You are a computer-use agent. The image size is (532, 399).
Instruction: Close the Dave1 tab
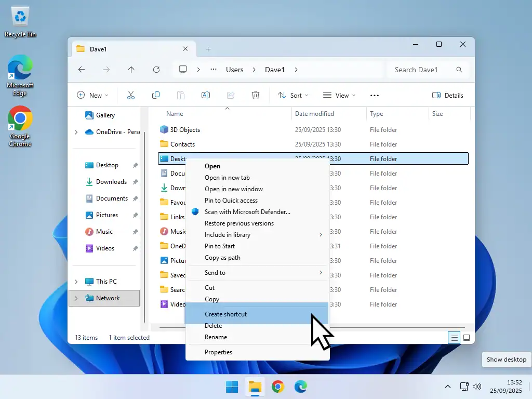(x=185, y=49)
